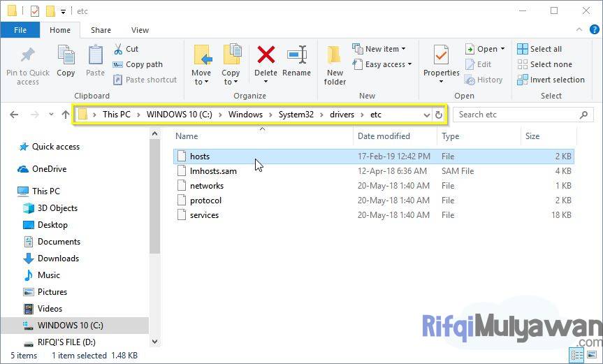Select the protocol file
The height and width of the screenshot is (364, 603).
coord(373,201)
